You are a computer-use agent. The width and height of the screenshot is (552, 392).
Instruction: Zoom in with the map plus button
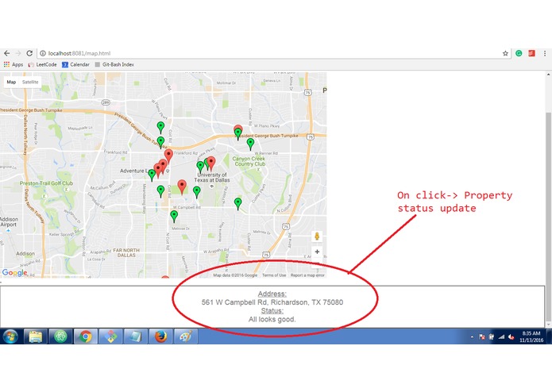coord(317,252)
